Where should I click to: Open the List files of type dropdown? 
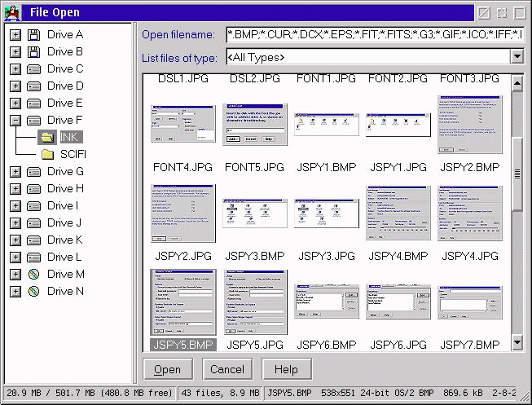pyautogui.click(x=517, y=56)
